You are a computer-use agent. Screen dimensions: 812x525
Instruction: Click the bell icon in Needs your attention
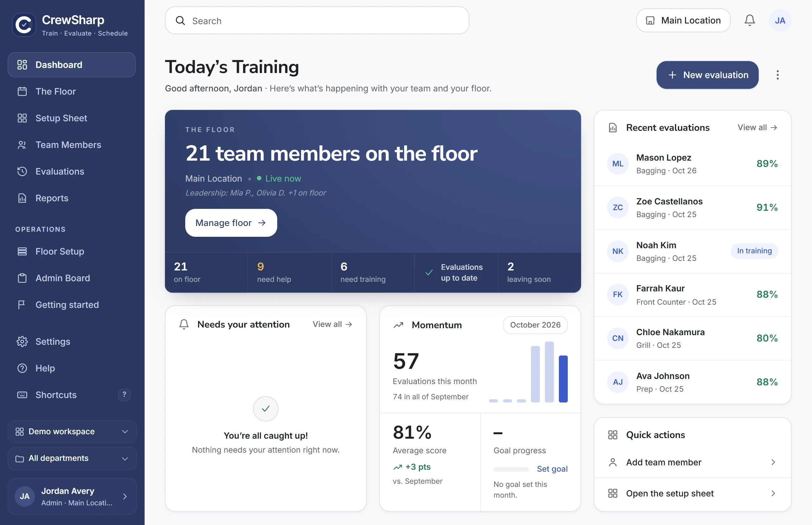coord(184,324)
